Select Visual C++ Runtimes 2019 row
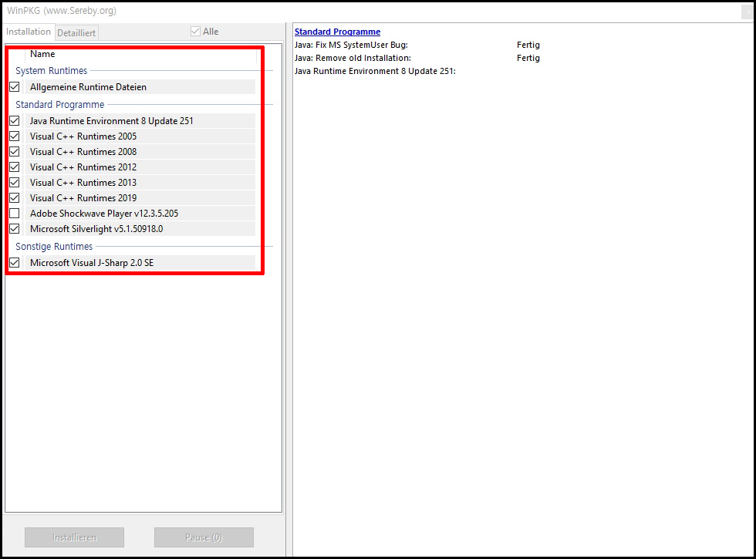This screenshot has height=559, width=756. [140, 197]
